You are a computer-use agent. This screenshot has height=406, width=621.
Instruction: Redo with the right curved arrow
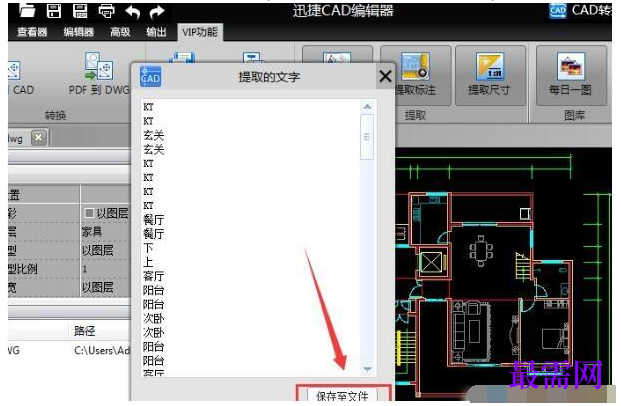click(157, 12)
